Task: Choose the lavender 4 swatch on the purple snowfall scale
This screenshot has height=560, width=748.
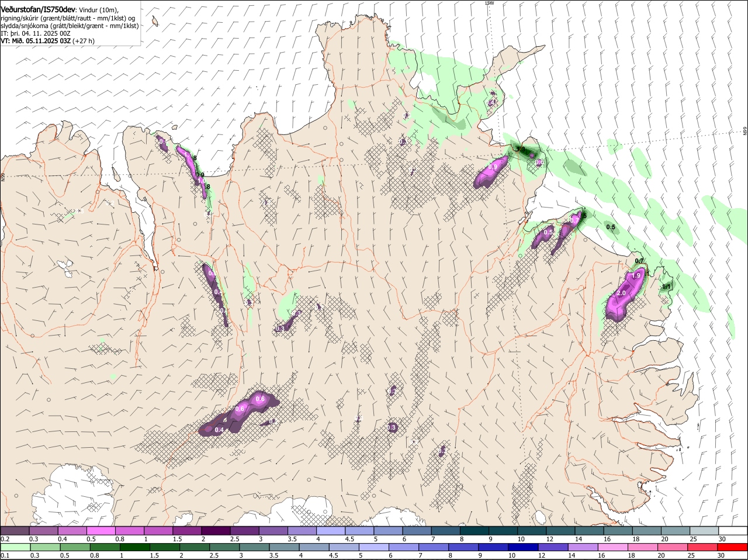Action: 330,530
